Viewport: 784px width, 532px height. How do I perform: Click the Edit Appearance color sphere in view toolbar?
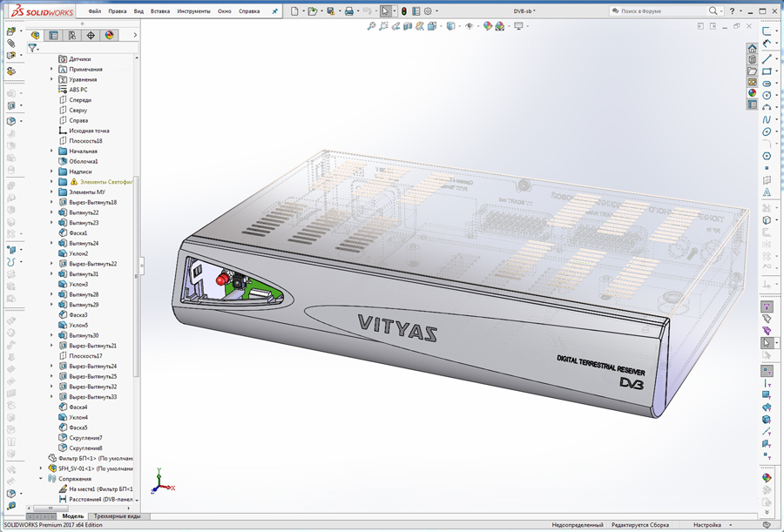click(x=488, y=26)
